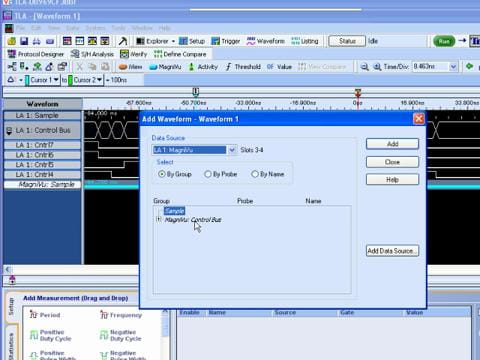480x360 pixels.
Task: Click the Cursor 1 marker on ruler
Action: click(196, 92)
